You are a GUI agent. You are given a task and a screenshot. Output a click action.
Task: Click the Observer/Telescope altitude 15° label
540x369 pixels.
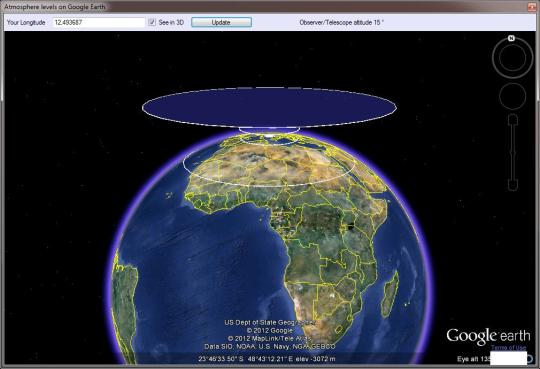[342, 22]
